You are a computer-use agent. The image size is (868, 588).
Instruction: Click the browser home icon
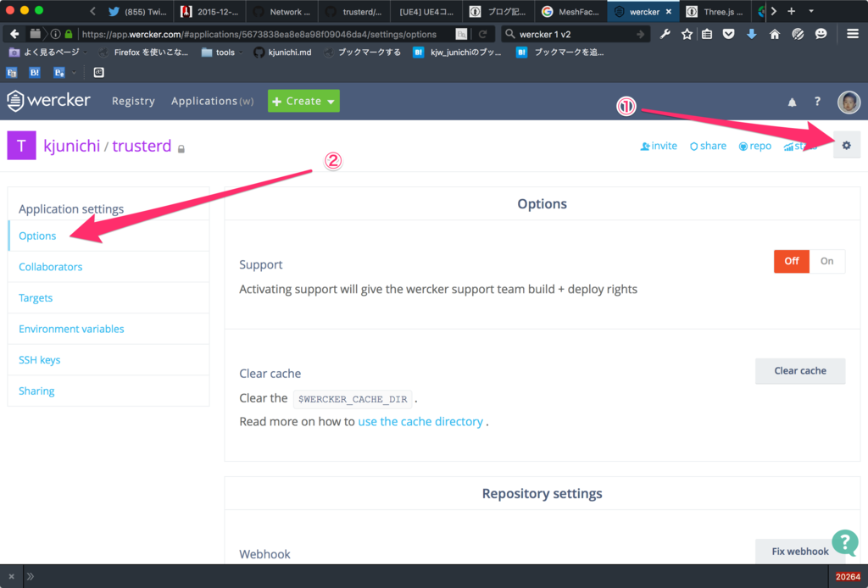point(775,34)
